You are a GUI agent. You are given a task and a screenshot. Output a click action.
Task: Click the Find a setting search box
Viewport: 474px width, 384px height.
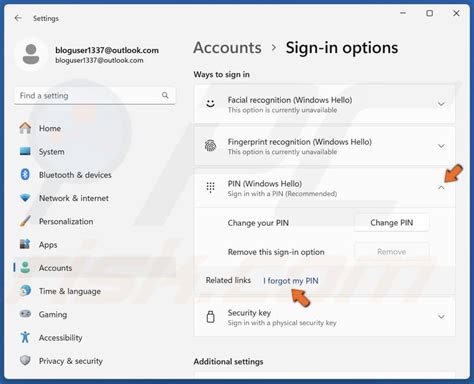(x=95, y=96)
